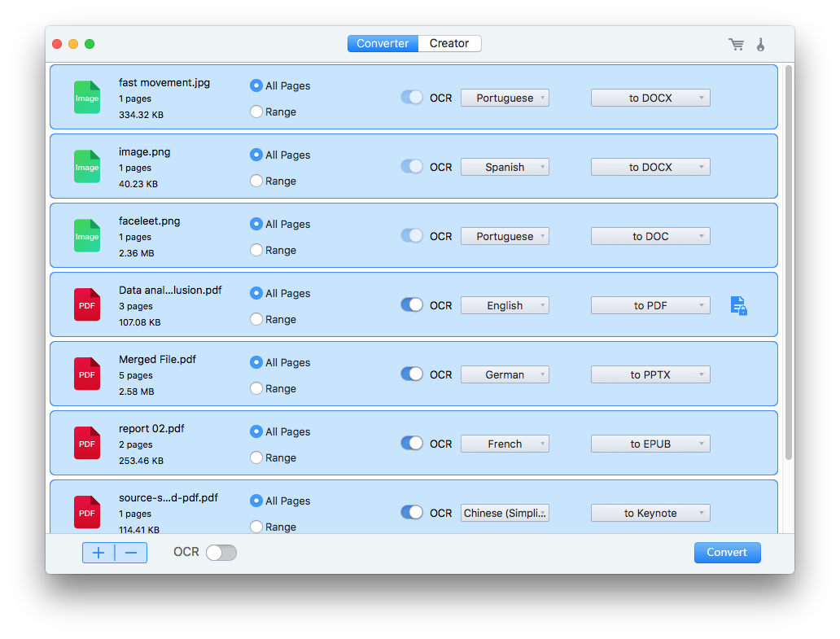Open the 'to PDF' format dropdown
Image resolution: width=840 pixels, height=639 pixels.
[650, 304]
